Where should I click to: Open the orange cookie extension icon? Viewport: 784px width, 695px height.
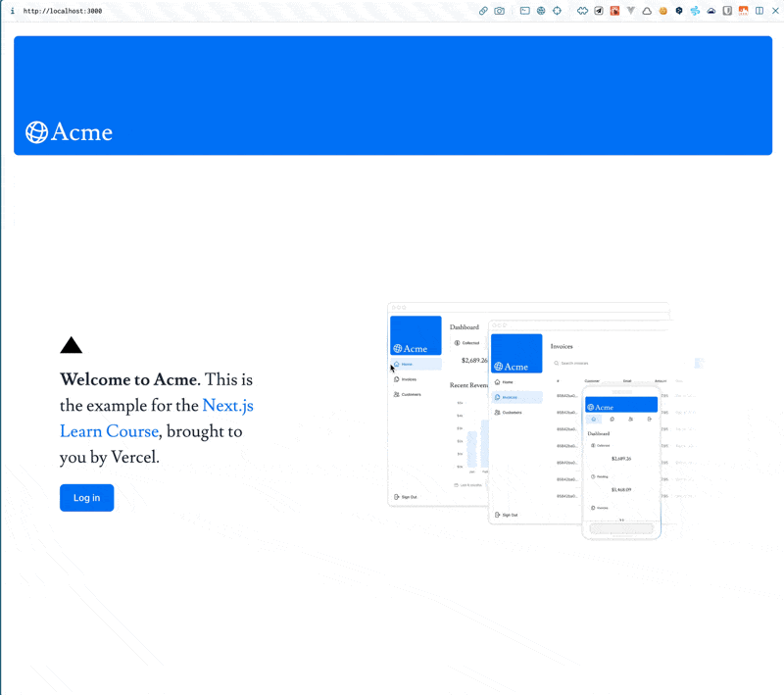pos(663,11)
